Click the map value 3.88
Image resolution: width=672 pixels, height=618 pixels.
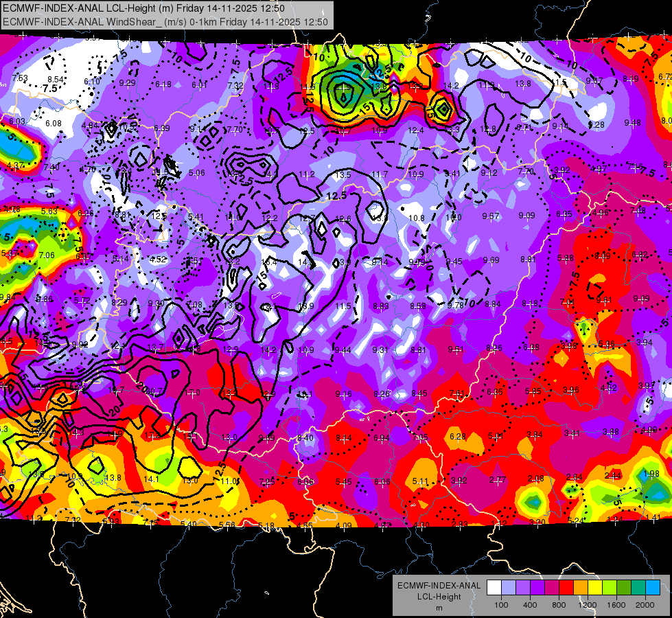(x=611, y=431)
